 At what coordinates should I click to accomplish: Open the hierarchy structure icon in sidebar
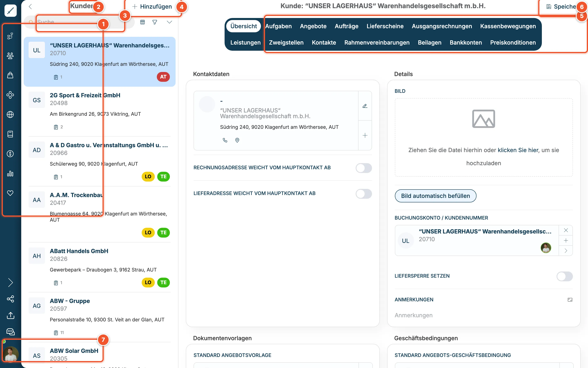click(x=10, y=36)
